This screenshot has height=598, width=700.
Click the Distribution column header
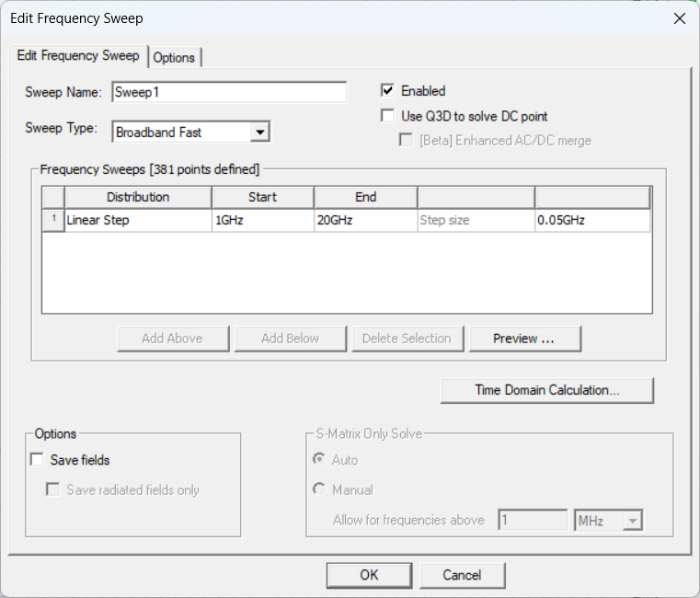[138, 198]
